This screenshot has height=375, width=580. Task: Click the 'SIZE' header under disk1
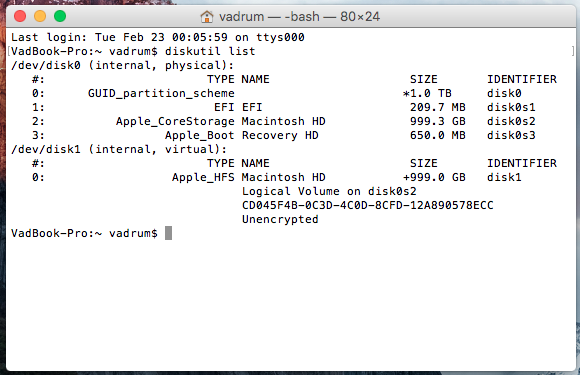coord(424,163)
